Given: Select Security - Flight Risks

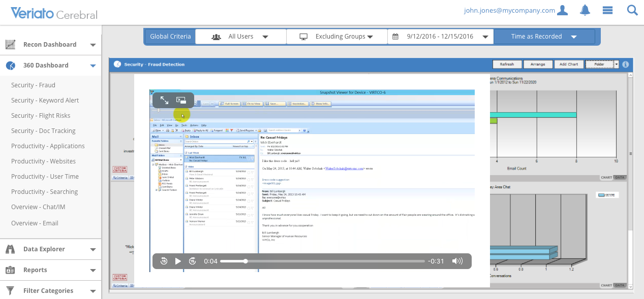Looking at the screenshot, I should [41, 116].
